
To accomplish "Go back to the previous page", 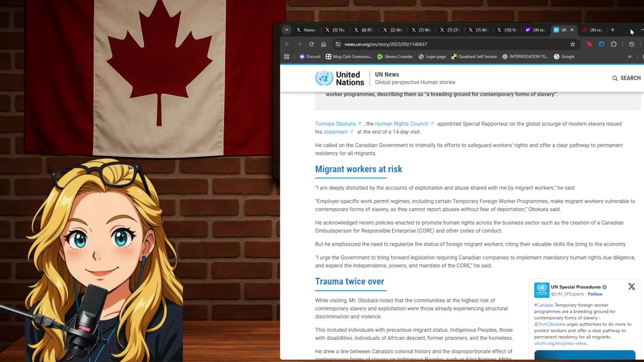I will [287, 44].
